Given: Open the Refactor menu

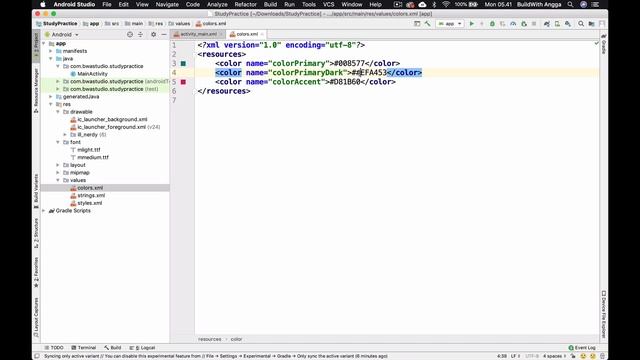Looking at the screenshot, I should coord(245,4).
